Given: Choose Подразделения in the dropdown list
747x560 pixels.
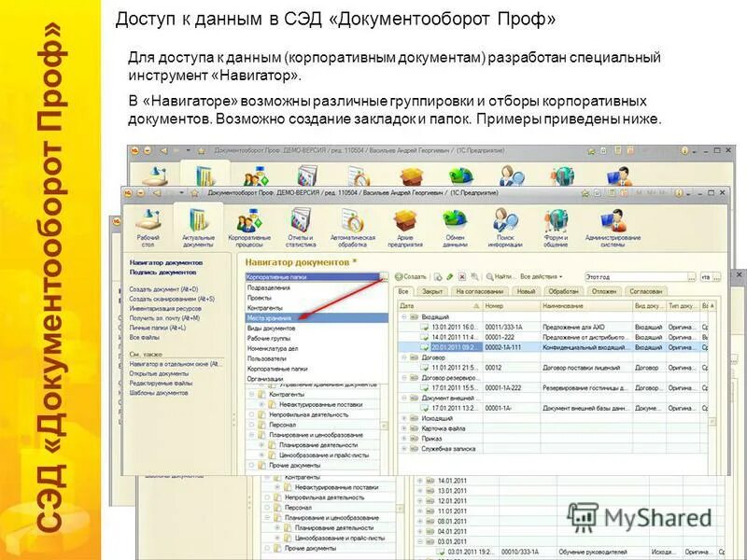Looking at the screenshot, I should [317, 287].
